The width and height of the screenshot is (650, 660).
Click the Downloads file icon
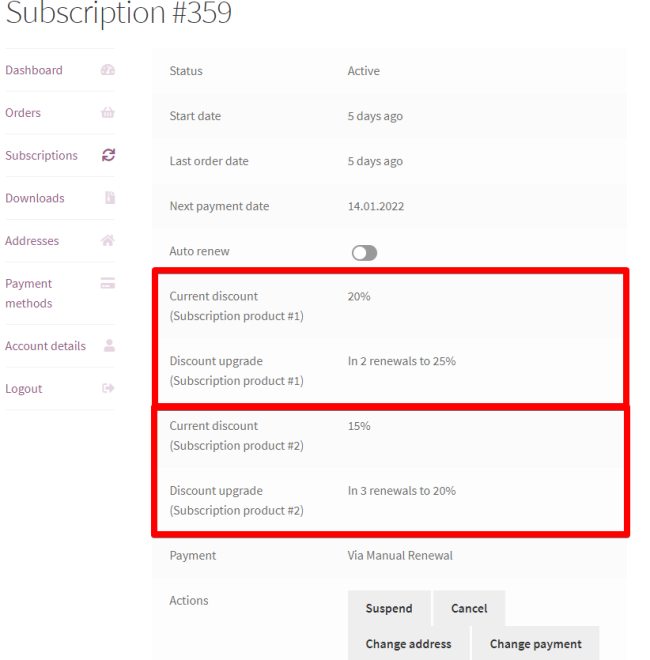pos(109,198)
